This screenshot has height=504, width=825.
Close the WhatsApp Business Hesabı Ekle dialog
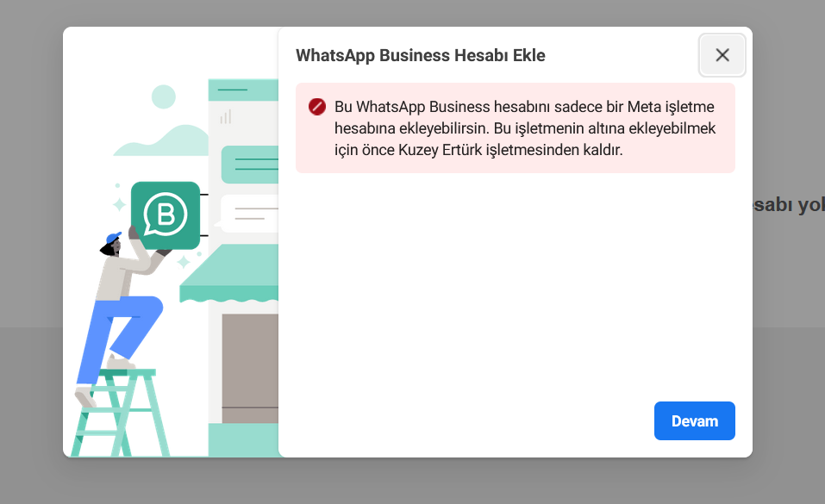[722, 55]
